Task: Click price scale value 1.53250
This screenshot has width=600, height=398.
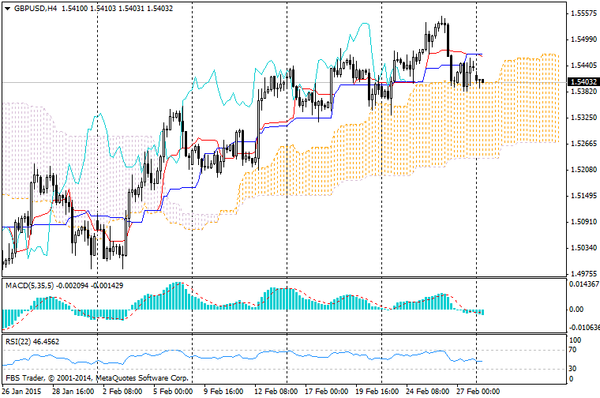Action: tap(584, 117)
